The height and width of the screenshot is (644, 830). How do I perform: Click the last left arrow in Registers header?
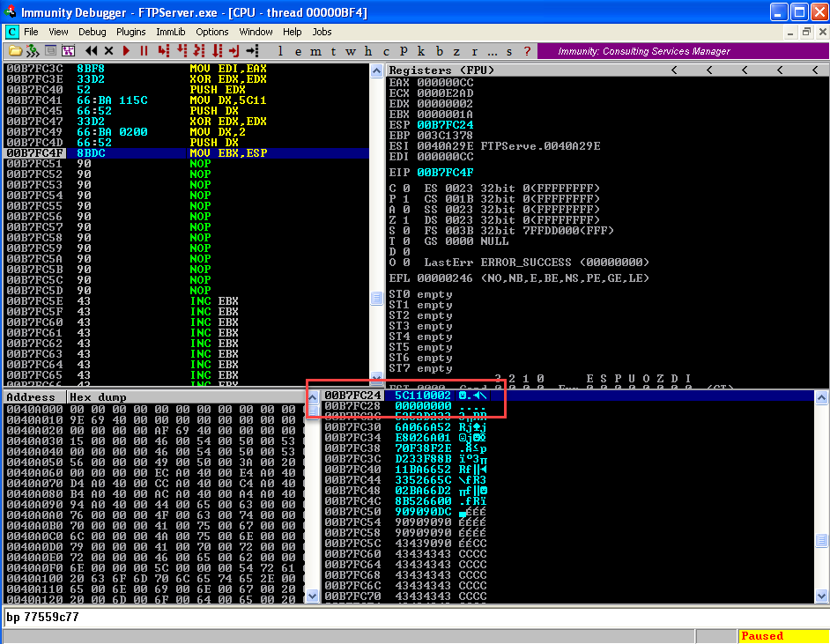coord(815,70)
